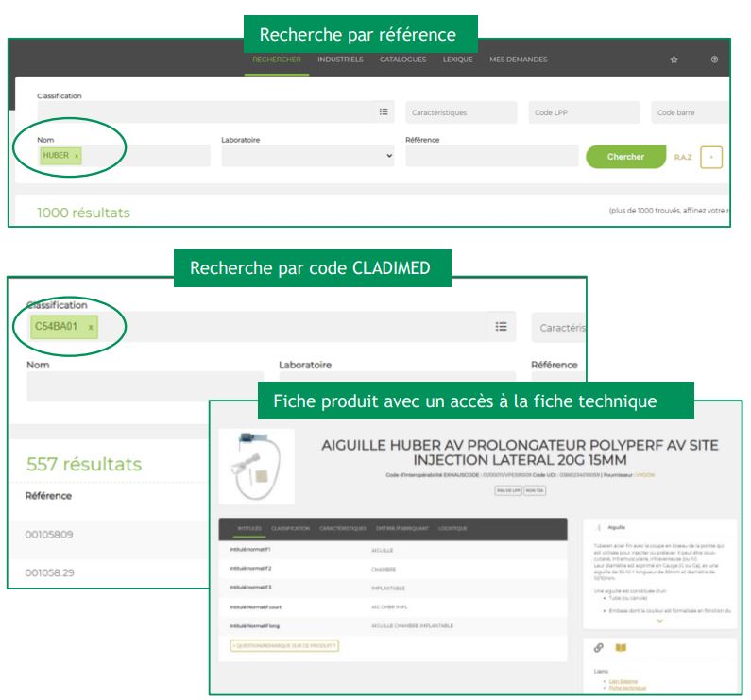
Task: Open classification list icon in top search panel
Action: coord(384,111)
